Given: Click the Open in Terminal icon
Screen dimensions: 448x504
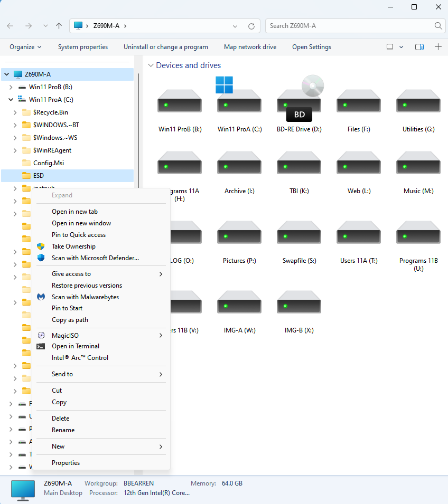Looking at the screenshot, I should pyautogui.click(x=41, y=346).
